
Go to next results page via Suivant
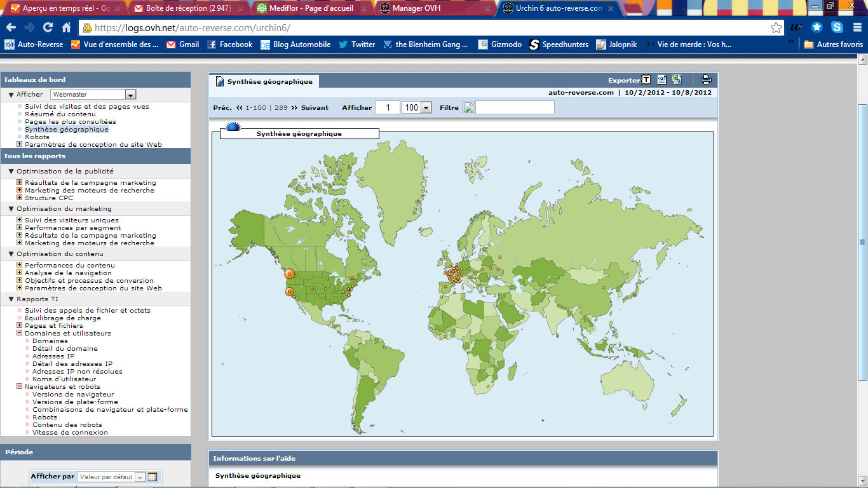click(315, 108)
